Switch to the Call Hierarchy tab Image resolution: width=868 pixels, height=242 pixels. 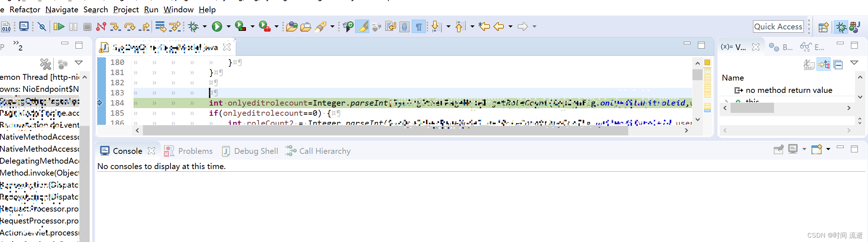pyautogui.click(x=318, y=151)
